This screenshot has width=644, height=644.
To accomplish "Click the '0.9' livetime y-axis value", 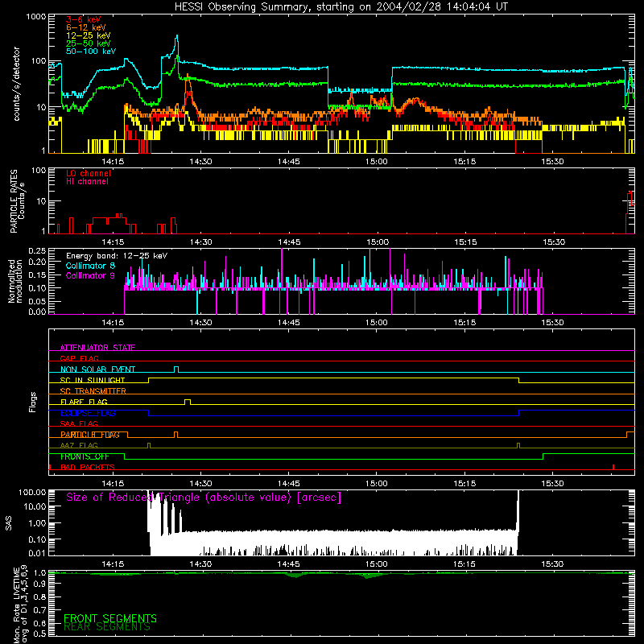I will 39,584.
